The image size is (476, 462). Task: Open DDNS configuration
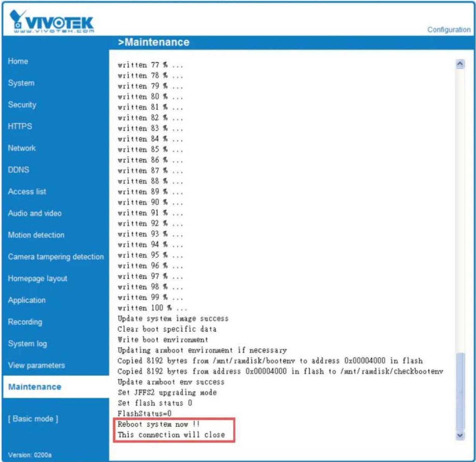(19, 169)
